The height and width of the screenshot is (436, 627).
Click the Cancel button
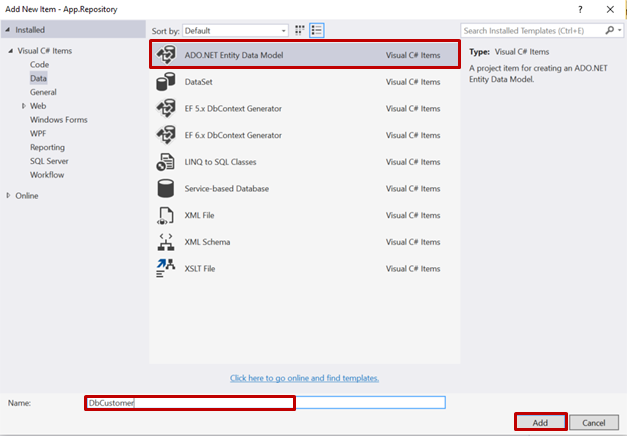click(x=594, y=422)
